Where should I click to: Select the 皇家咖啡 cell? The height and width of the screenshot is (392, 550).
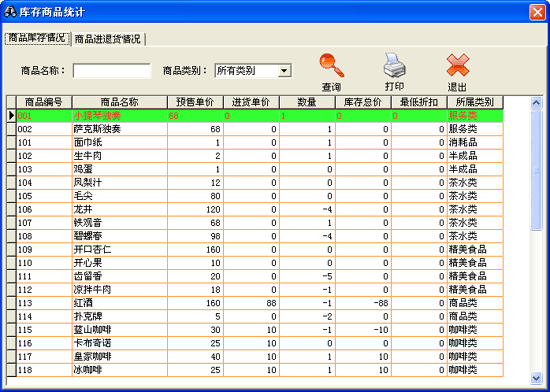pos(120,357)
